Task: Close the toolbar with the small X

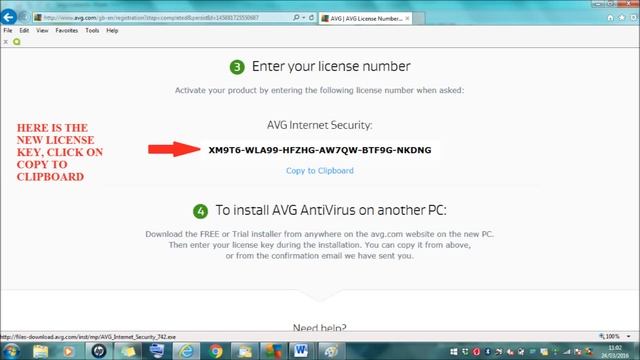Action: pos(6,42)
